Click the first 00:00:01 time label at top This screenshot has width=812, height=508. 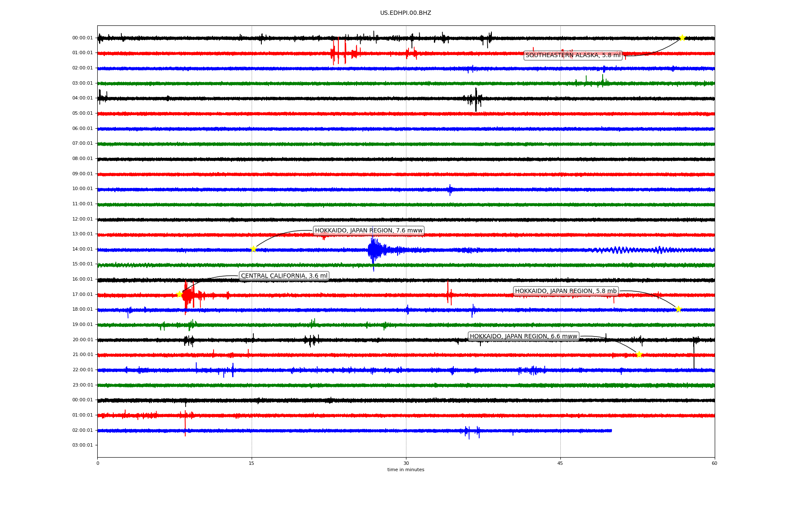pos(82,38)
